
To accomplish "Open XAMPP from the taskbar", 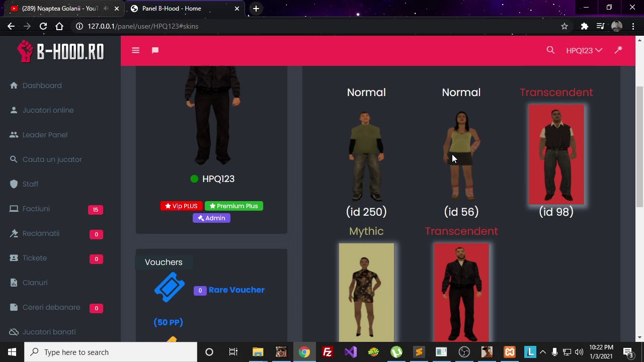I will [x=510, y=352].
